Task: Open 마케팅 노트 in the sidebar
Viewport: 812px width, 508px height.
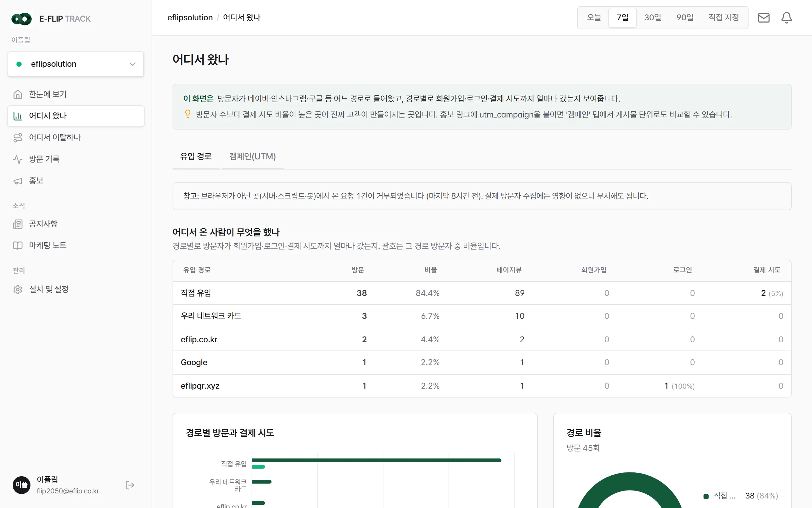Action: click(x=76, y=246)
